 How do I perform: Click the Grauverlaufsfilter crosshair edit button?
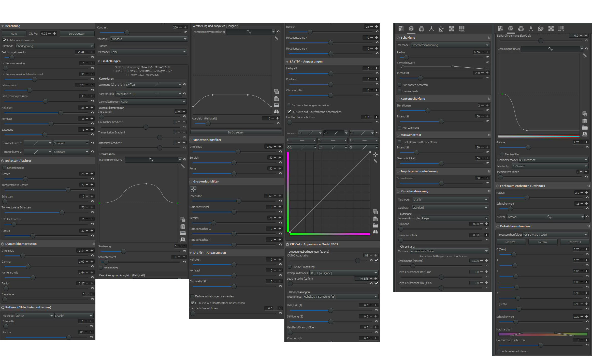(x=193, y=189)
